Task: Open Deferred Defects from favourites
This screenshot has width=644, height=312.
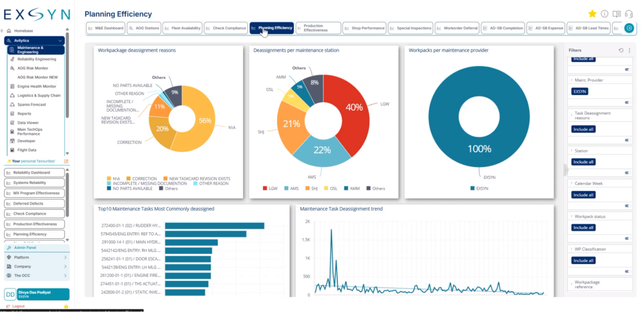Action: pos(34,204)
